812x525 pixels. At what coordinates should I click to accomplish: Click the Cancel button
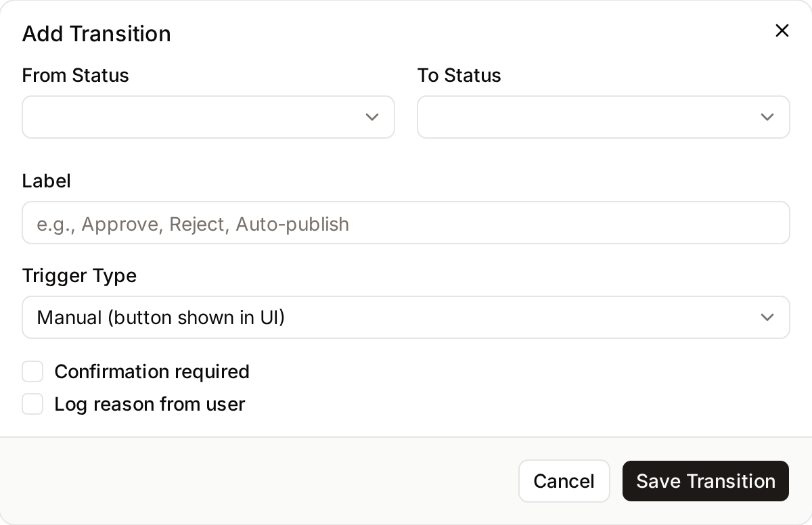coord(564,481)
